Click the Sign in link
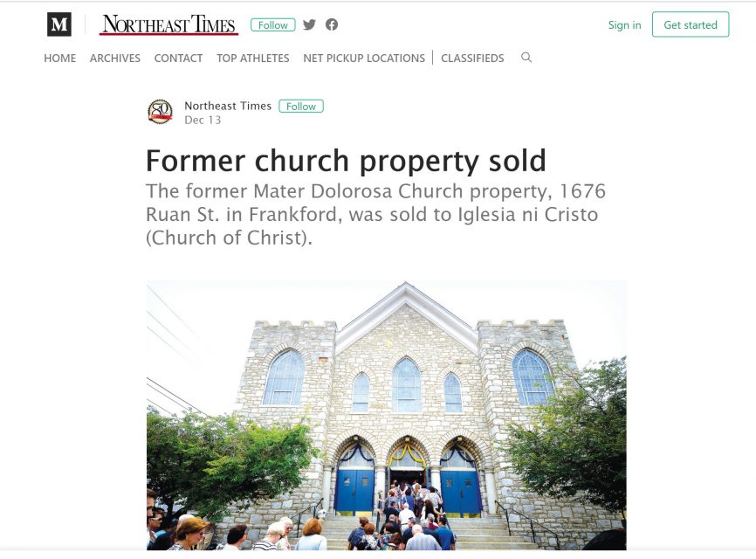The width and height of the screenshot is (756, 559). (x=624, y=25)
